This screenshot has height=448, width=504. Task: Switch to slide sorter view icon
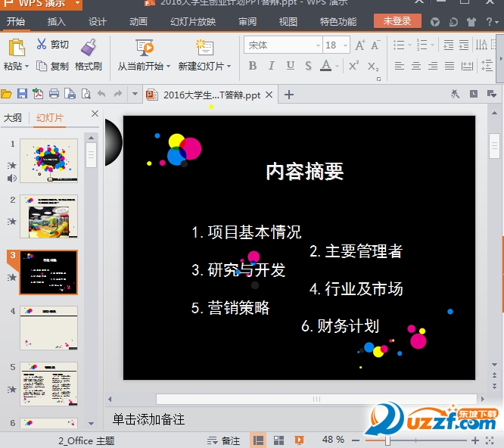pyautogui.click(x=278, y=440)
